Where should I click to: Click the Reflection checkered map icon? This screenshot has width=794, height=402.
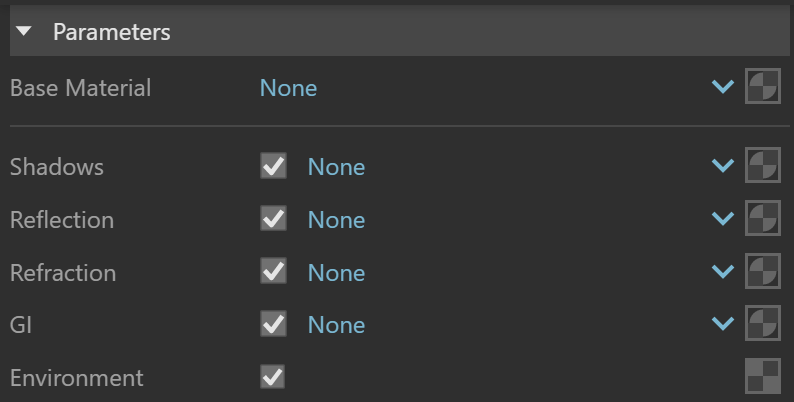coord(763,218)
